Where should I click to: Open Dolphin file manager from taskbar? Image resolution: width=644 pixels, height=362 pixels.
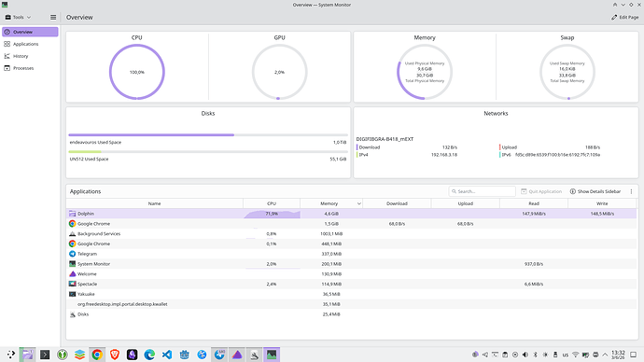[x=27, y=355]
